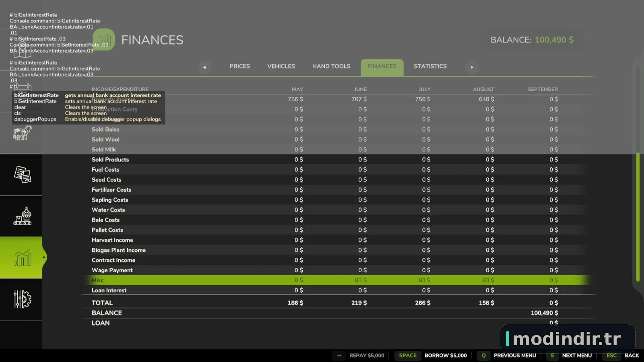The height and width of the screenshot is (362, 644).
Task: Switch to the Statistics tab
Action: coord(430,66)
